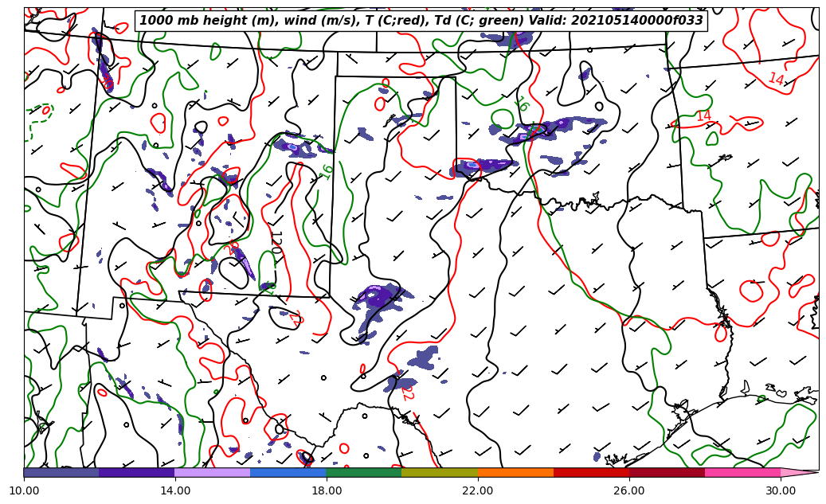The width and height of the screenshot is (826, 504).
Task: Choose the olive 20–22 colorbar segment
Action: point(440,472)
